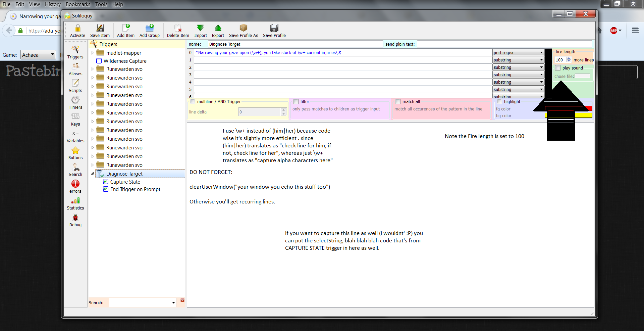Click the browser URL address bar
This screenshot has height=331, width=644.
[x=44, y=31]
